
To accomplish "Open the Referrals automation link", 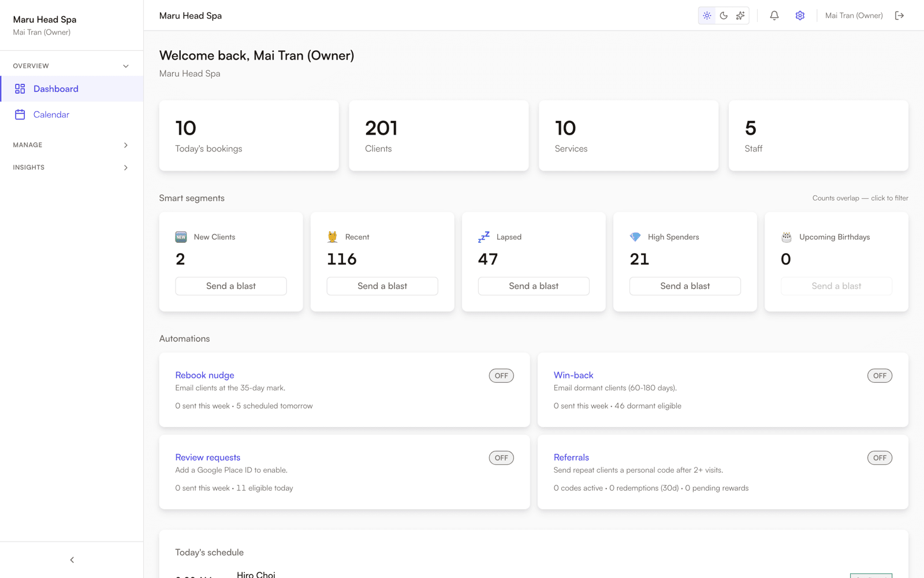I will point(571,457).
